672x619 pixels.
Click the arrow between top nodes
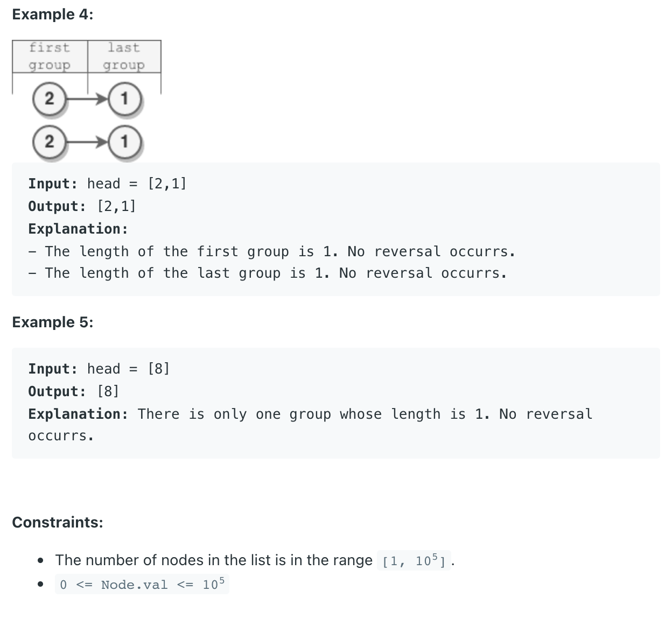(87, 99)
